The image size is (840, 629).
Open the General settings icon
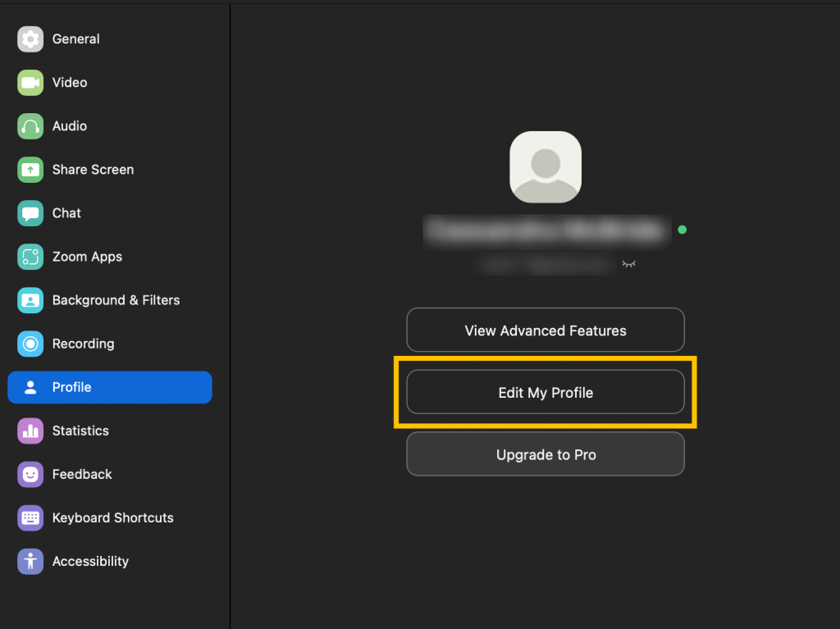(x=30, y=39)
